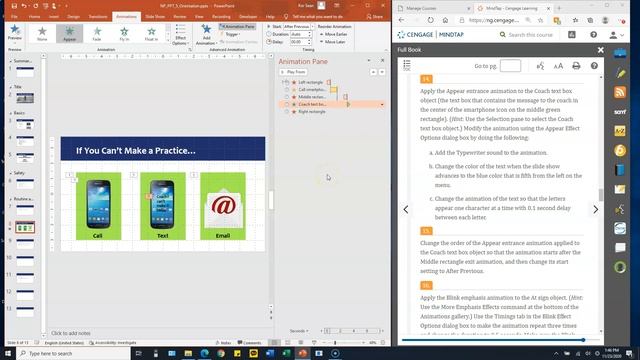The width and height of the screenshot is (640, 360).
Task: Select the Fade animation effect
Action: click(x=97, y=33)
